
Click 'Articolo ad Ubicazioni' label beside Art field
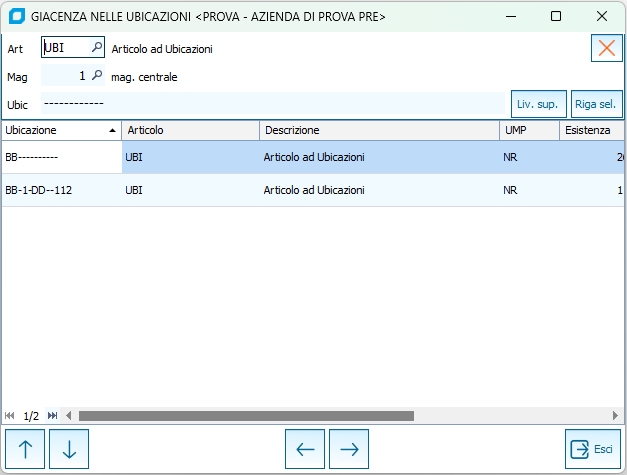(162, 49)
